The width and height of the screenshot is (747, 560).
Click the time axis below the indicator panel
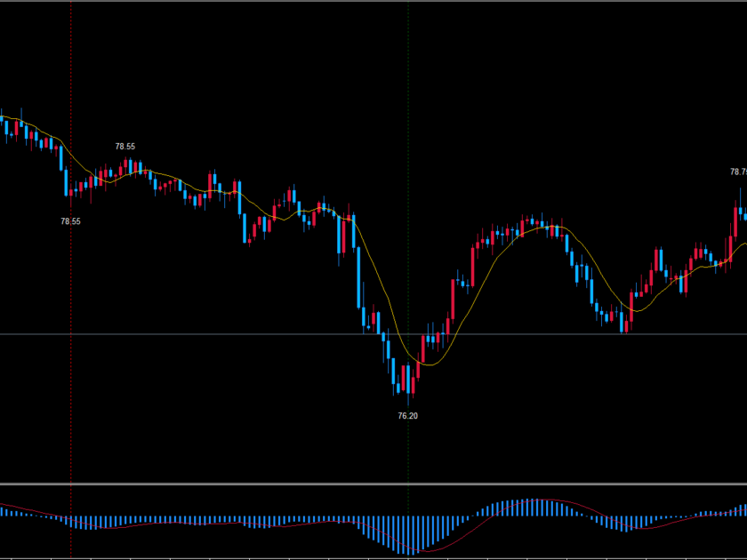[x=373, y=557]
